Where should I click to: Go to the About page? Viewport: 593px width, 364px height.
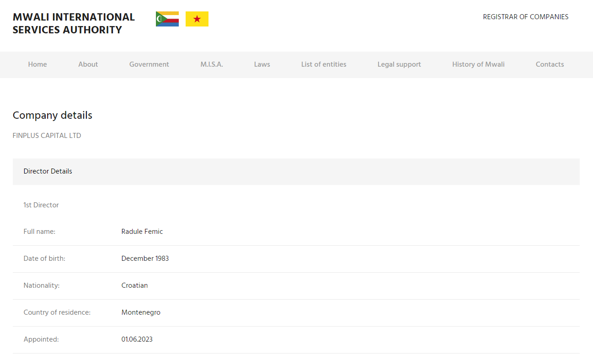click(x=88, y=64)
